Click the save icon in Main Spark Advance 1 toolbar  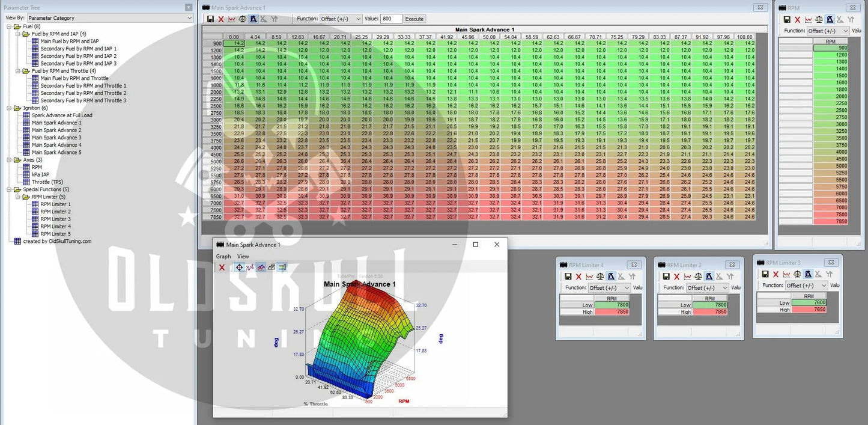click(210, 19)
